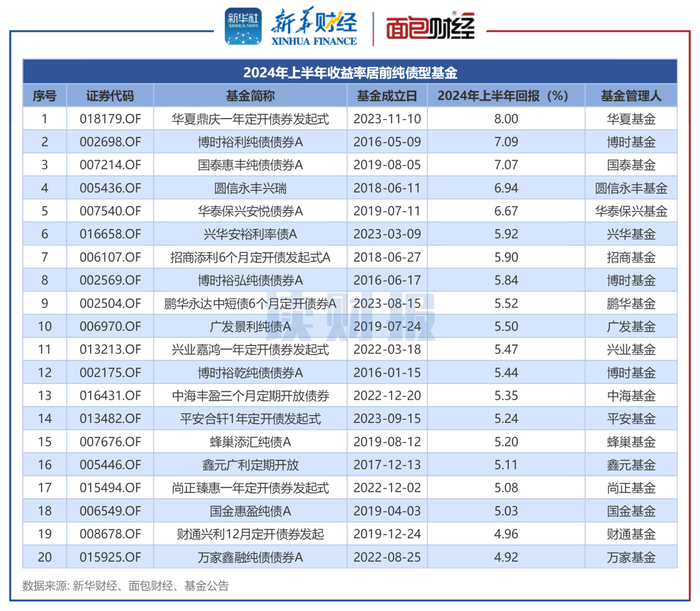
Task: Select fund name 国金惠盈纯债A
Action: (x=250, y=511)
